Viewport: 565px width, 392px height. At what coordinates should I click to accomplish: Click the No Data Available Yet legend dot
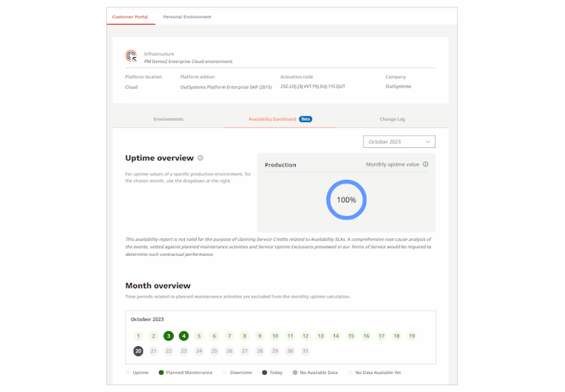(349, 372)
